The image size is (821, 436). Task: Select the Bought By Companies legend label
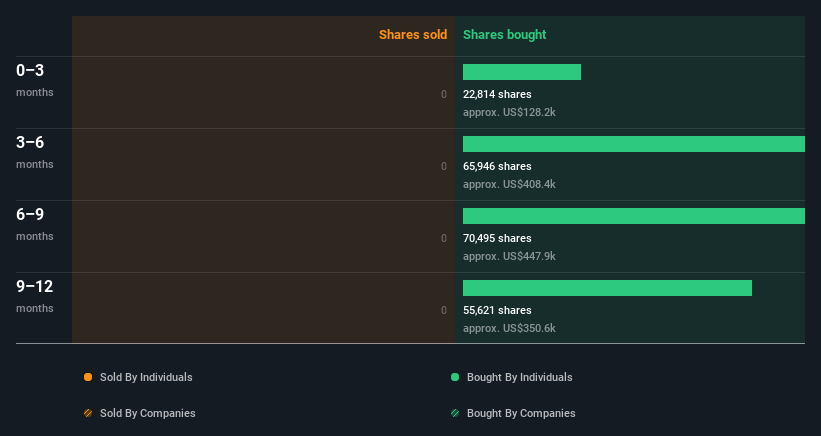[521, 413]
